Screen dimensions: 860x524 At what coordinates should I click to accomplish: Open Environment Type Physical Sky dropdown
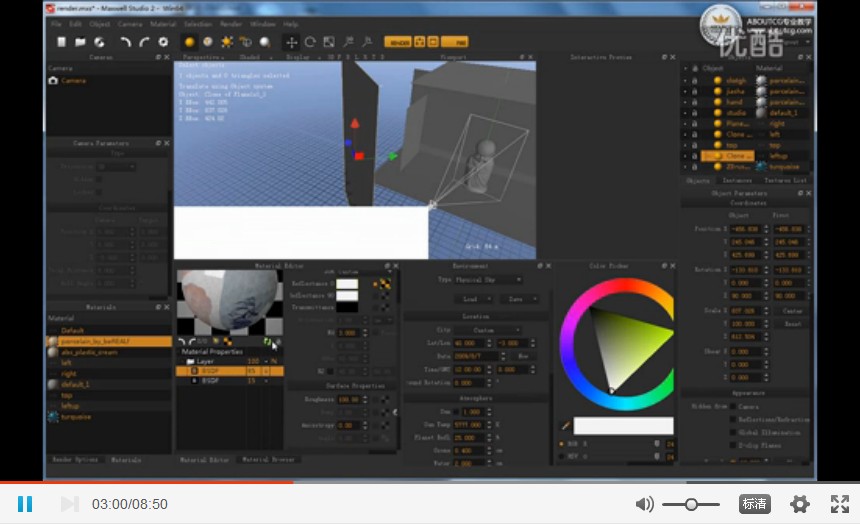(x=488, y=280)
